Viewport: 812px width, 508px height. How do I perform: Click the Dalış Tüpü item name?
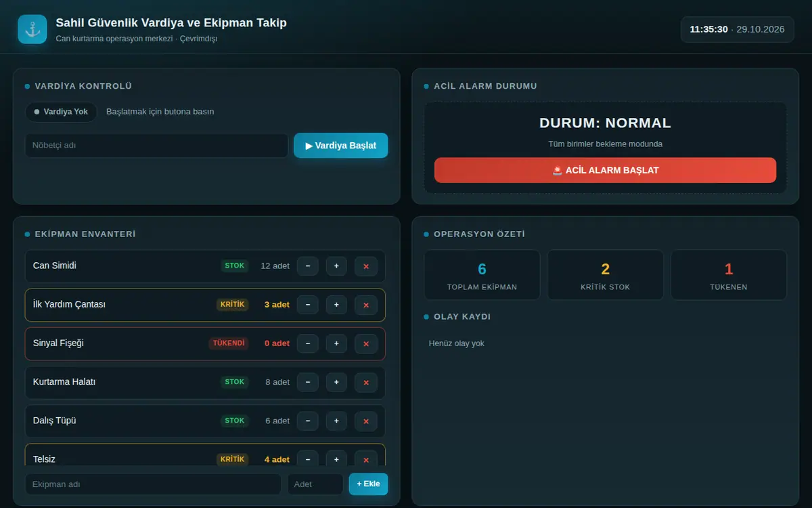55,421
